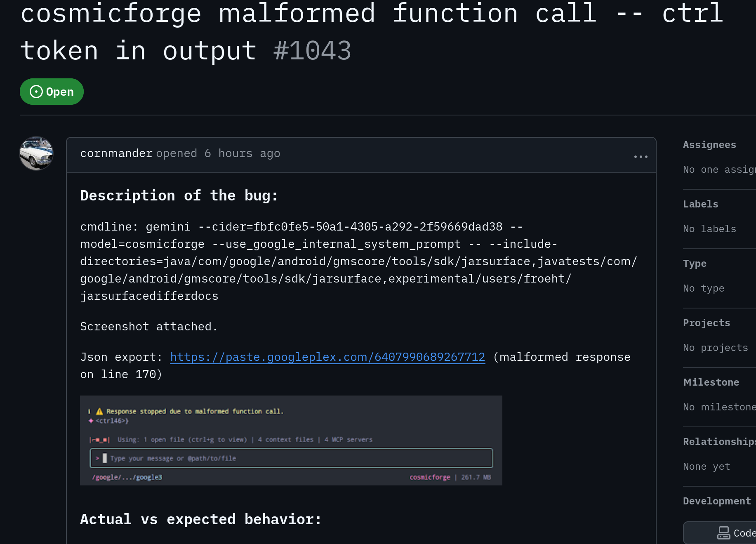Click the green Open issue status badge
This screenshot has height=544, width=756.
point(52,92)
